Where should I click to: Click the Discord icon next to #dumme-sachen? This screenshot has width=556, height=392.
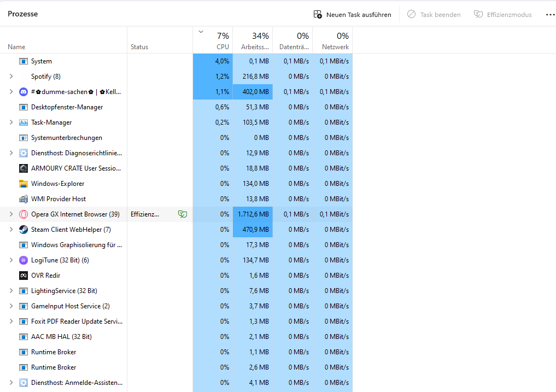point(23,92)
